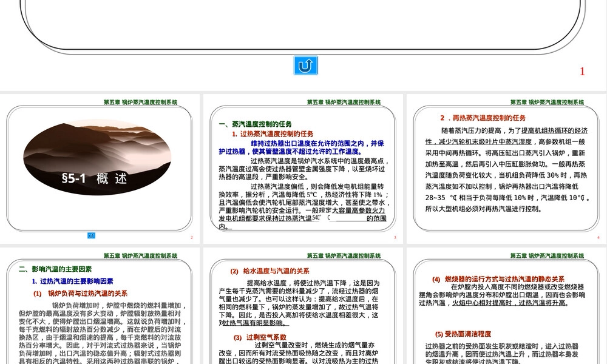Select the orange heading 1. 过热蒸汽温度控制的任务

273,134
